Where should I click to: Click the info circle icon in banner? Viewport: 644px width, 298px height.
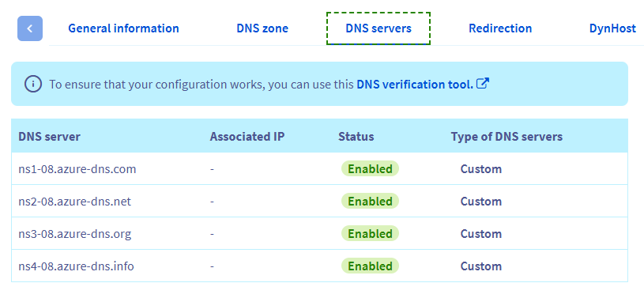pyautogui.click(x=33, y=85)
